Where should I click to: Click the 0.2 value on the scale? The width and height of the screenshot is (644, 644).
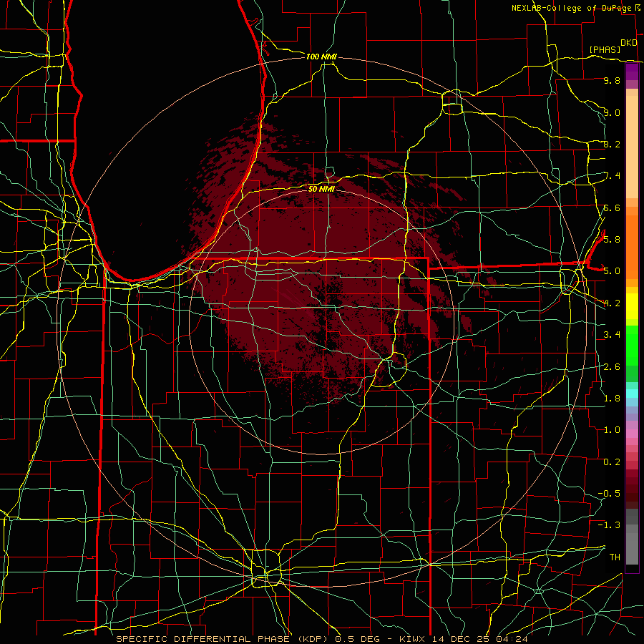coord(612,462)
